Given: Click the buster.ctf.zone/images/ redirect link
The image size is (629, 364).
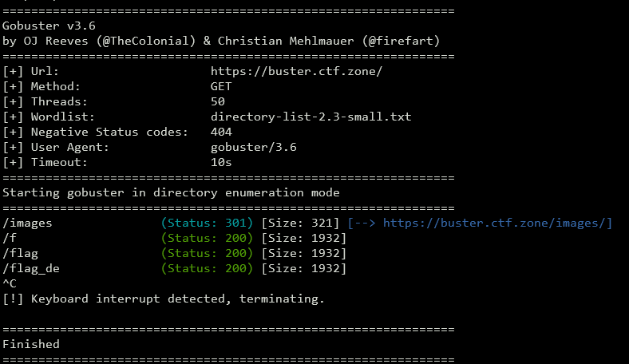Looking at the screenshot, I should point(497,224).
